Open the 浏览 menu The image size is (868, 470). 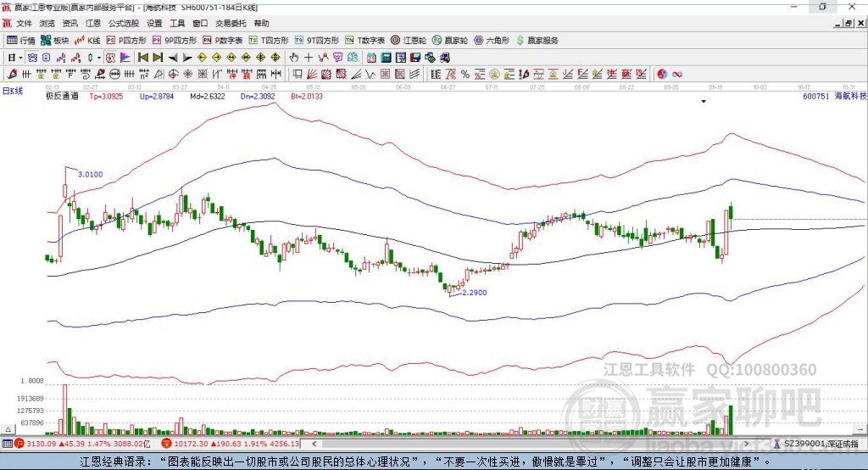(47, 23)
